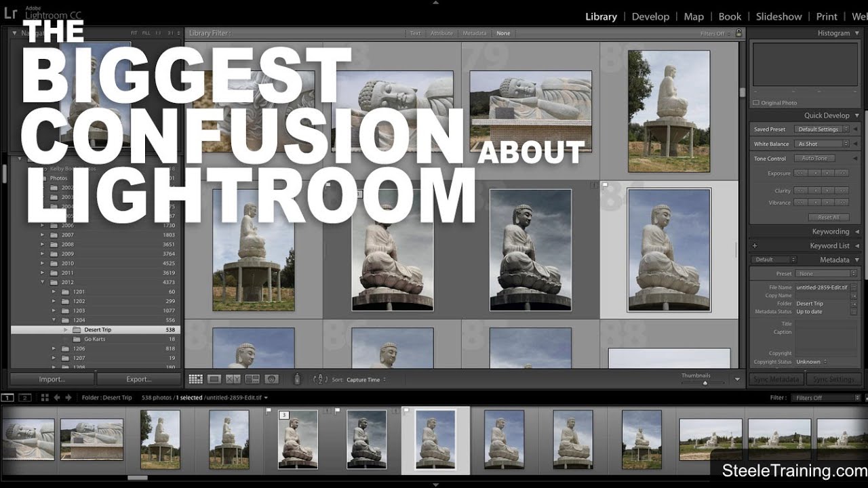Click the Reset All button
The image size is (868, 488).
[x=829, y=218]
